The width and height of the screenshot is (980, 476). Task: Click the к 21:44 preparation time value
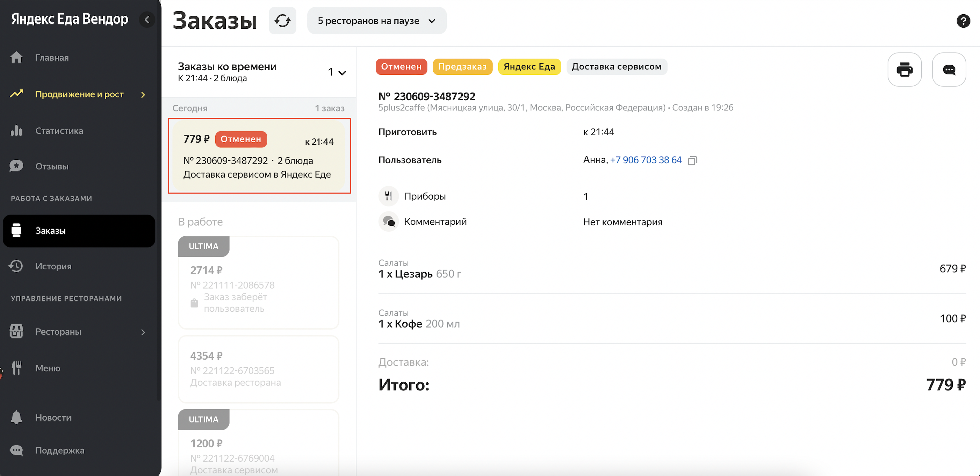pyautogui.click(x=598, y=132)
